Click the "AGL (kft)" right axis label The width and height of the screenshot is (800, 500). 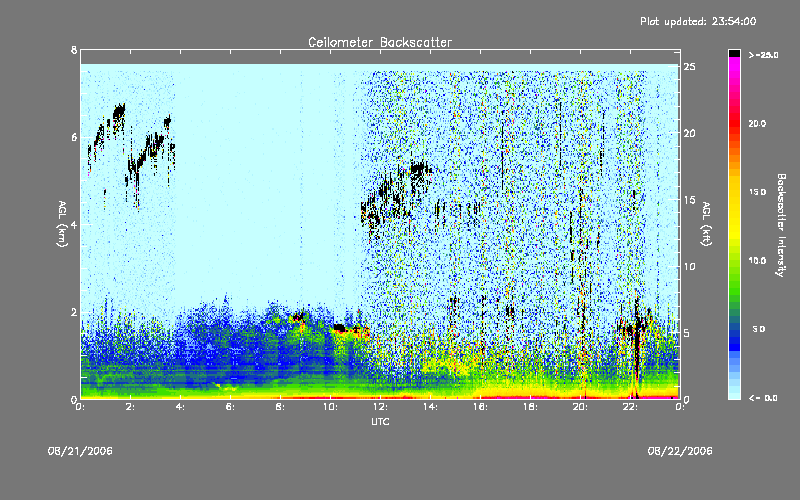click(707, 224)
